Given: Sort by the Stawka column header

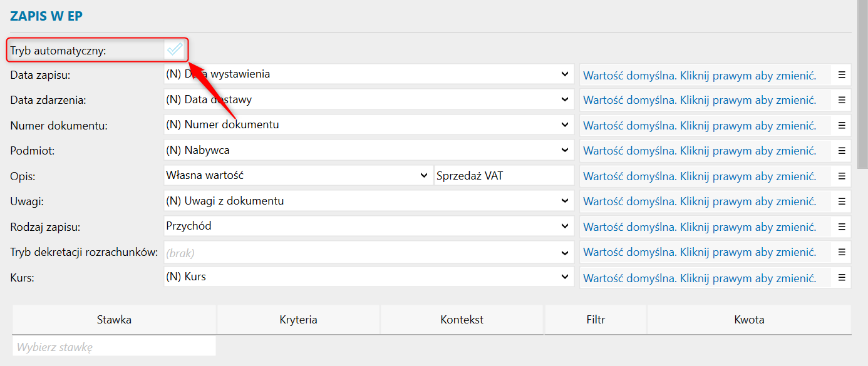Looking at the screenshot, I should [114, 320].
